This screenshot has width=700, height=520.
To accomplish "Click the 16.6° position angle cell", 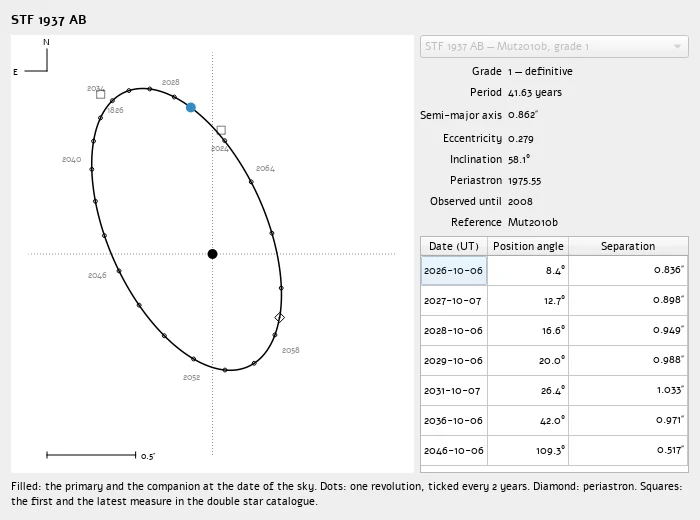I will tap(528, 331).
